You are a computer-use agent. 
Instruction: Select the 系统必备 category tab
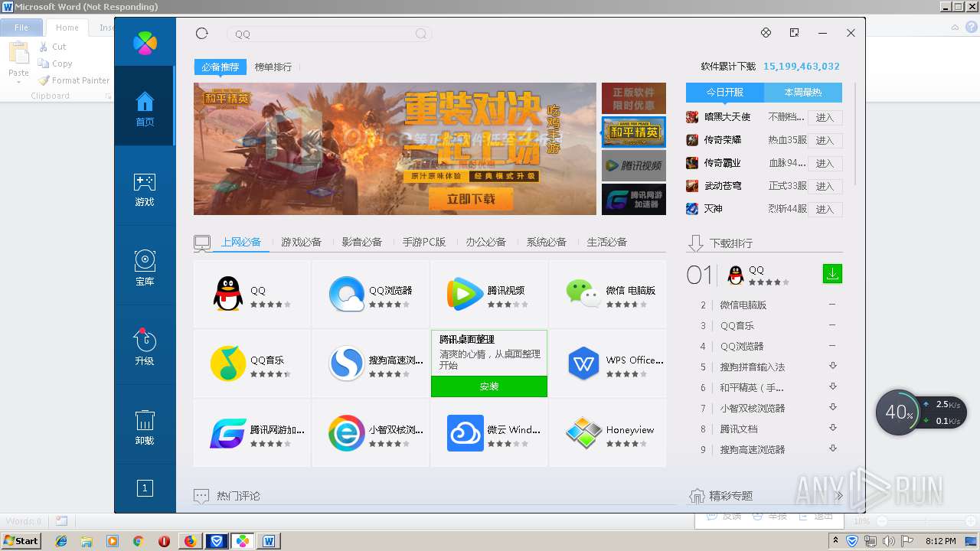pos(546,242)
